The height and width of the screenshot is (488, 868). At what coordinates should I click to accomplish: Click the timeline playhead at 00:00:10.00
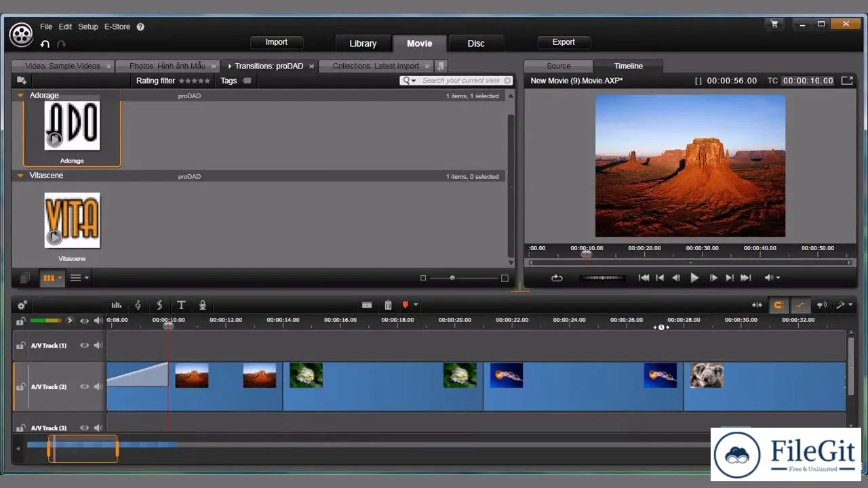tap(168, 325)
